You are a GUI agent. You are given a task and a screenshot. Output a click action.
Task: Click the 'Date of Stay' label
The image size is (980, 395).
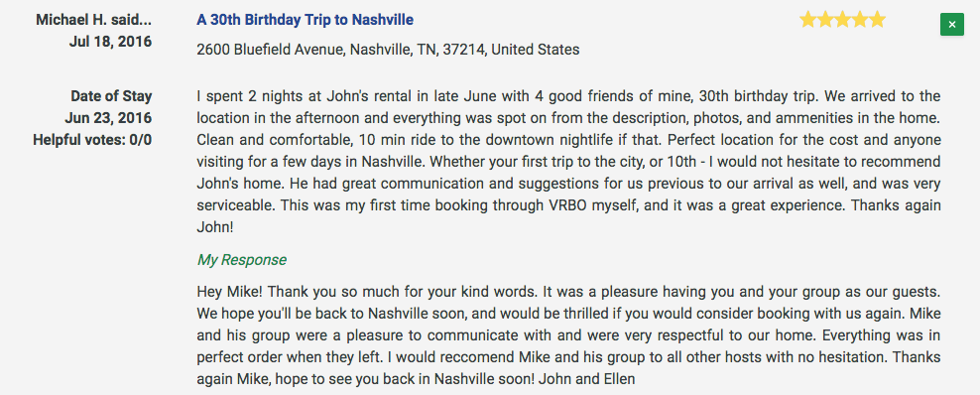[x=111, y=96]
